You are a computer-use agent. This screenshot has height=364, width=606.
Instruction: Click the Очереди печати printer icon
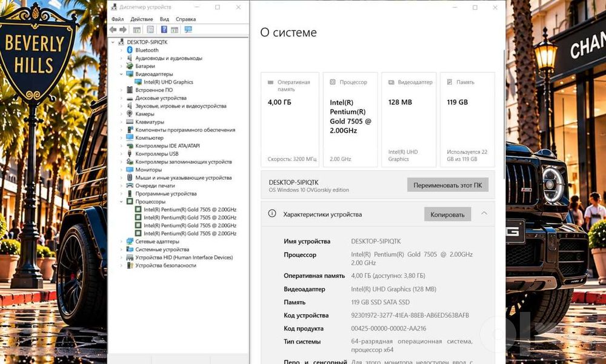130,185
